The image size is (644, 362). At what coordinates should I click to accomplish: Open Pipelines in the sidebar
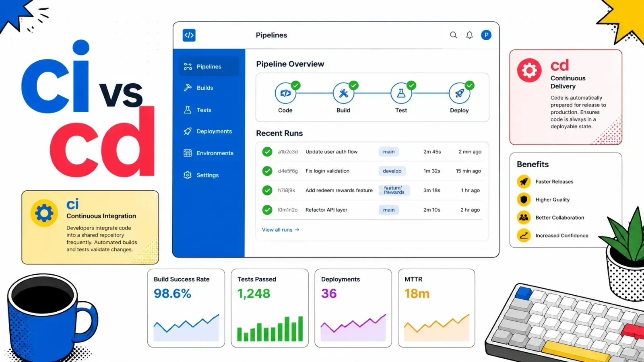coord(209,67)
